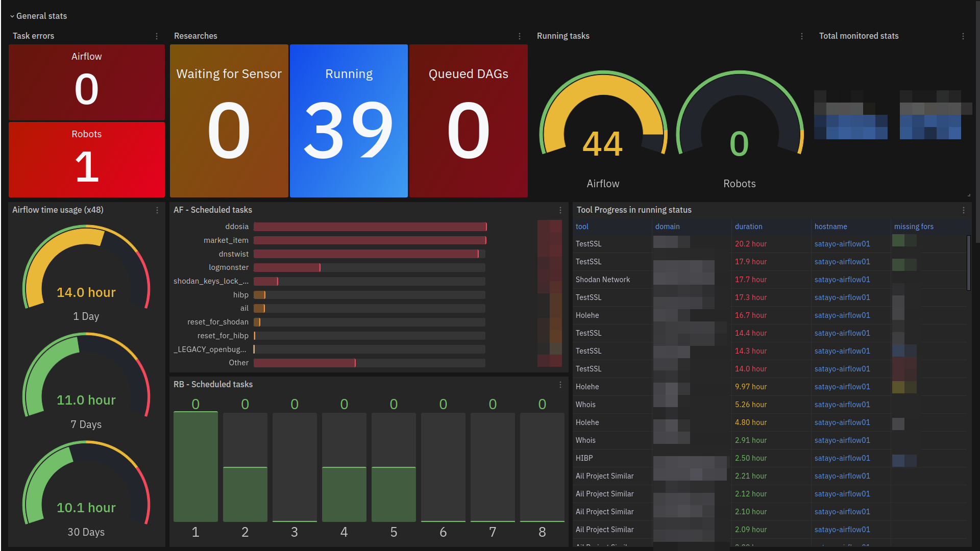Open the Airflow time usage panel kebab menu

[x=157, y=210]
